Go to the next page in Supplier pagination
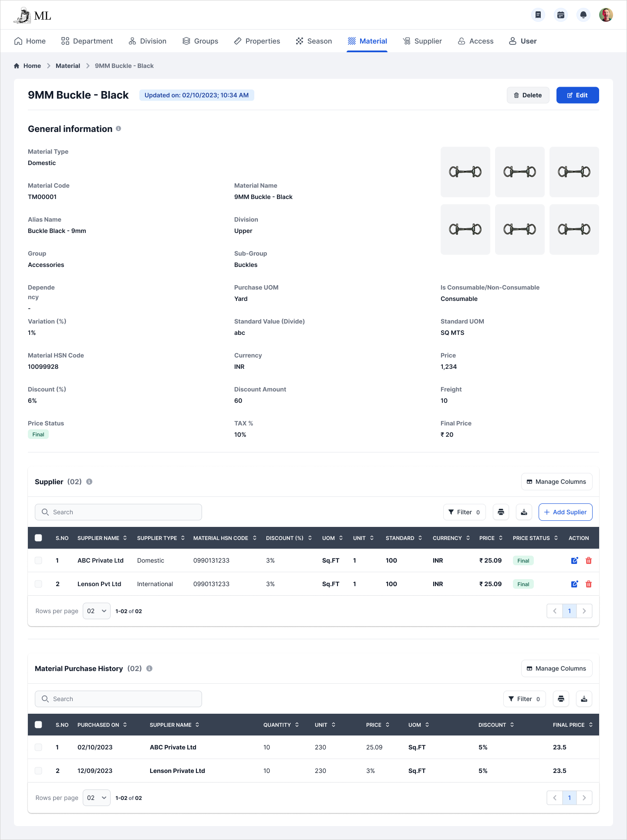Viewport: 627px width, 840px height. [584, 611]
